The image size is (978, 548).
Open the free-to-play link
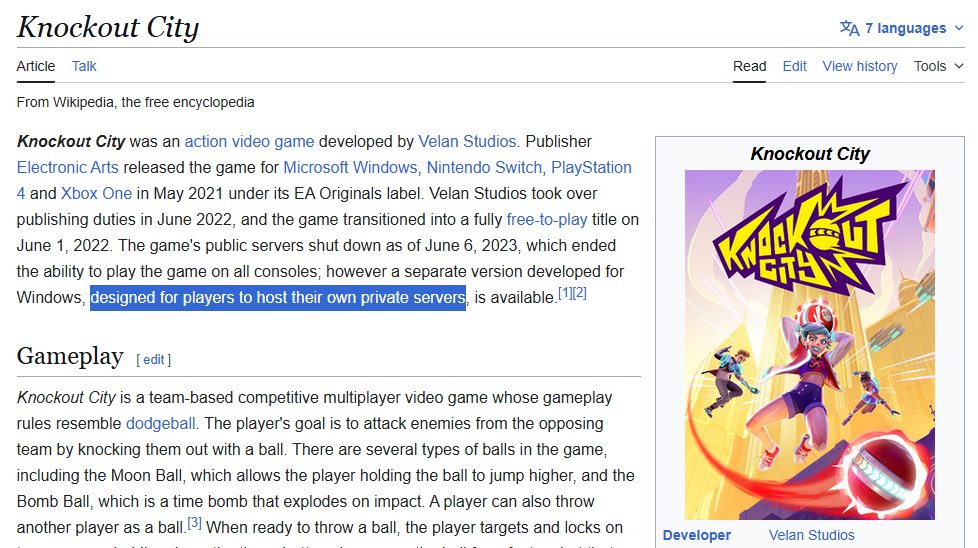coord(546,220)
